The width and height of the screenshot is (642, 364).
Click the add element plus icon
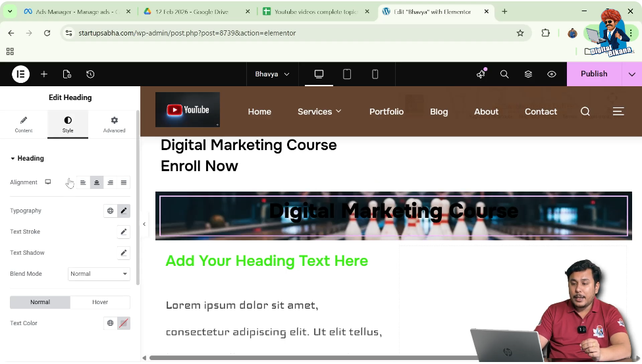(x=44, y=74)
